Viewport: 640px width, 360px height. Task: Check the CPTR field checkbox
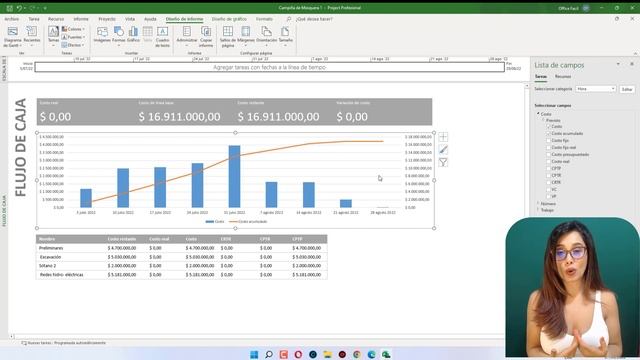pos(549,176)
